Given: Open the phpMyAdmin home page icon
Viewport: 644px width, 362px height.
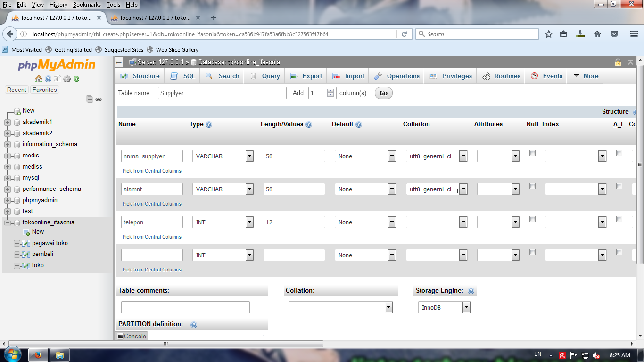Looking at the screenshot, I should coord(39,78).
